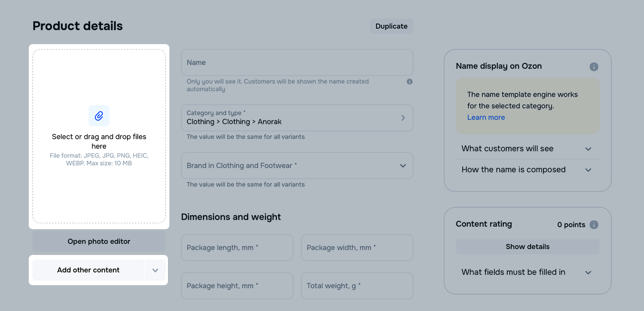Open the Learn more link
This screenshot has height=311, width=644.
click(485, 118)
